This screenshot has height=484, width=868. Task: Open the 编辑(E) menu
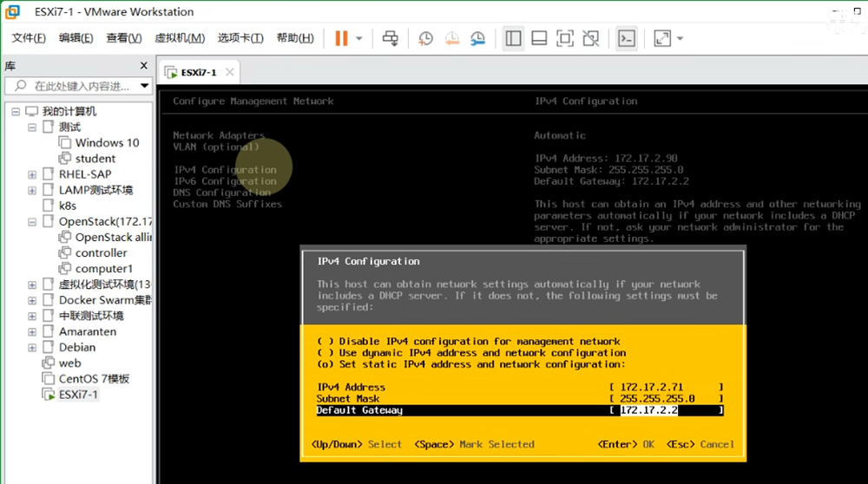click(76, 37)
